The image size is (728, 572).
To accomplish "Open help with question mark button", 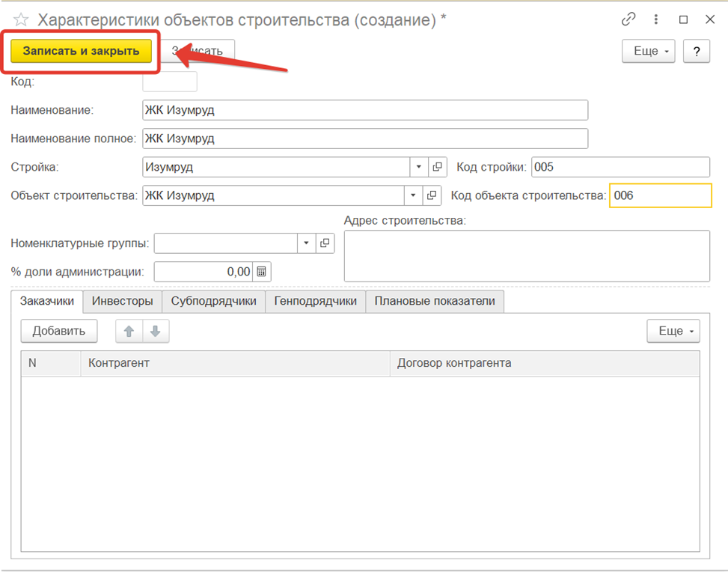I will (696, 51).
